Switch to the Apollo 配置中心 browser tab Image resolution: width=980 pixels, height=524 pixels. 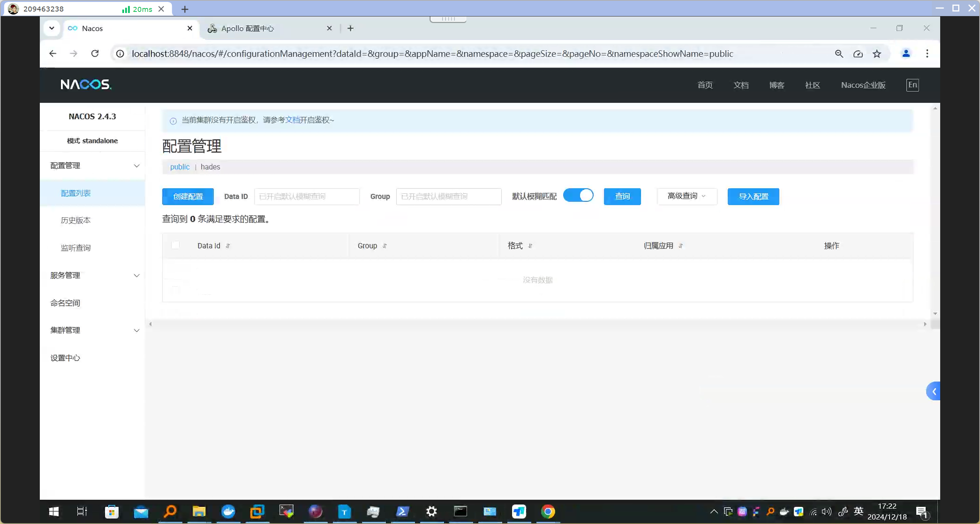pyautogui.click(x=248, y=28)
